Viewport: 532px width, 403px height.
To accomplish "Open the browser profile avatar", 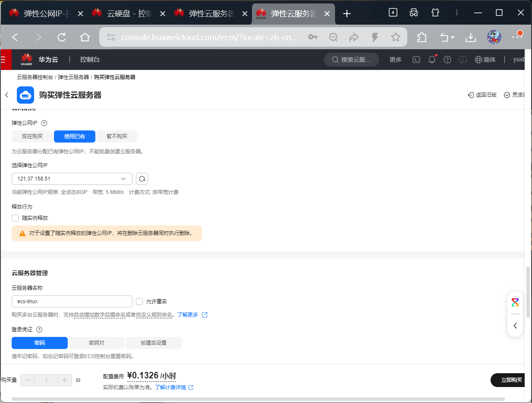I will click(x=494, y=37).
